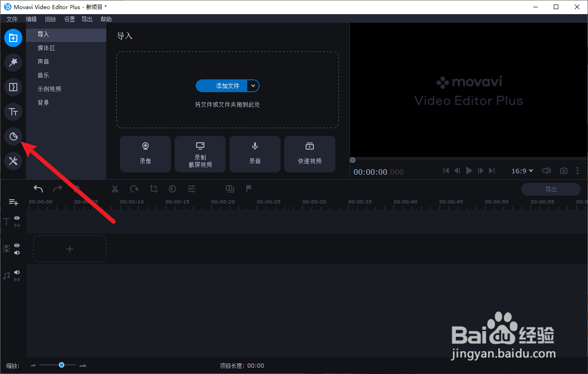Click the Transition wizard icon

coord(230,188)
